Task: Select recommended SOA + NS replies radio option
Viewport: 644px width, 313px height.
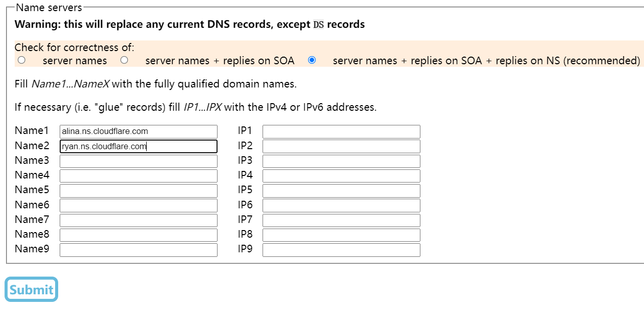Action: click(x=312, y=60)
